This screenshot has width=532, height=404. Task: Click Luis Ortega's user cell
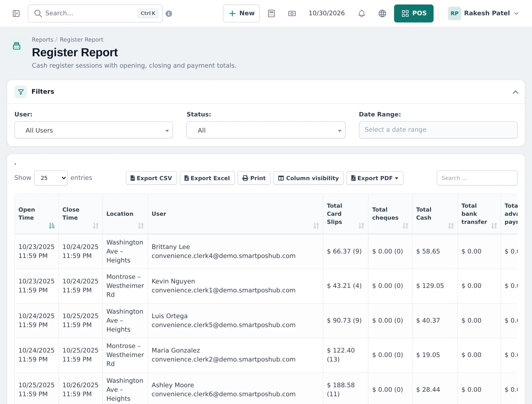235,321
